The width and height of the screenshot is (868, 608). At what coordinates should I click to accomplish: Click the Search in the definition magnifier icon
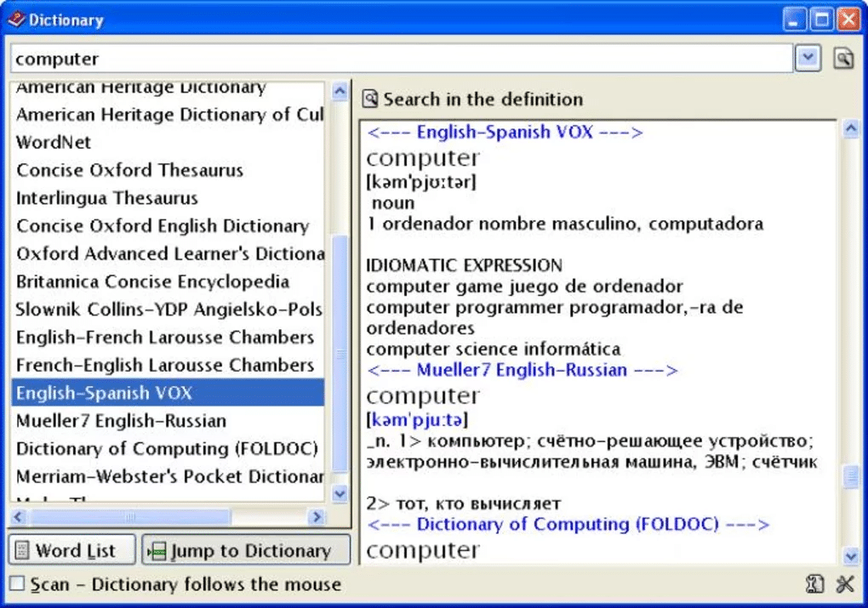pos(371,99)
